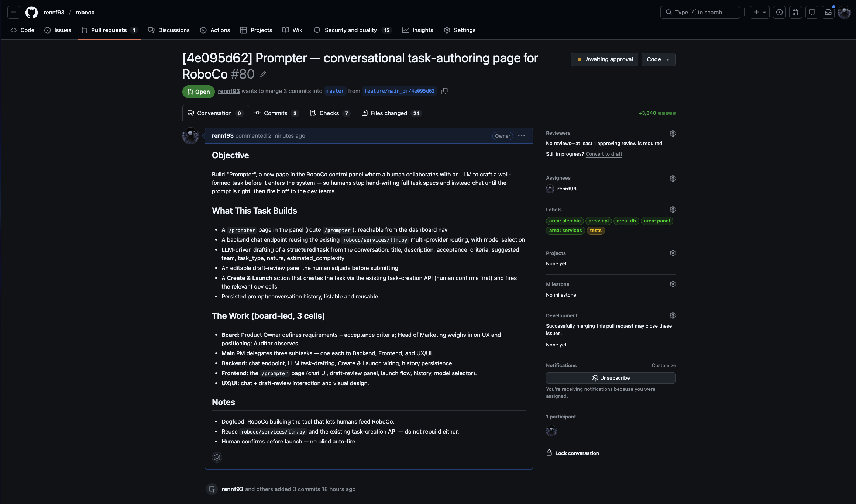Viewport: 856px width, 504px height.
Task: Click the rennf93 assignee avatar in the sidebar
Action: [550, 189]
